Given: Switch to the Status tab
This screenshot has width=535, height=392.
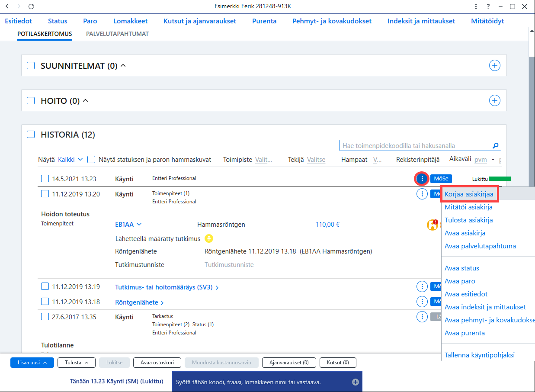Looking at the screenshot, I should [x=58, y=21].
